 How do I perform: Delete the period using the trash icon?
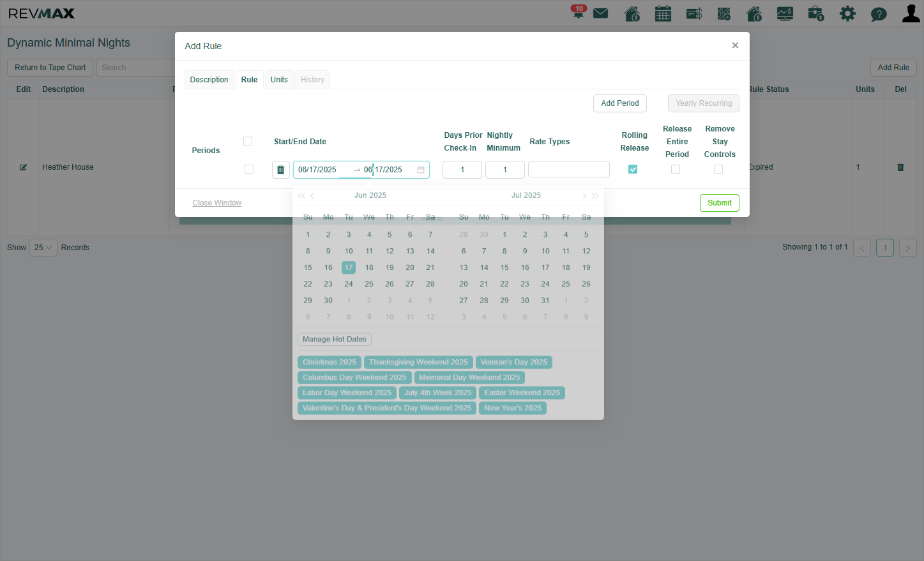(x=280, y=170)
